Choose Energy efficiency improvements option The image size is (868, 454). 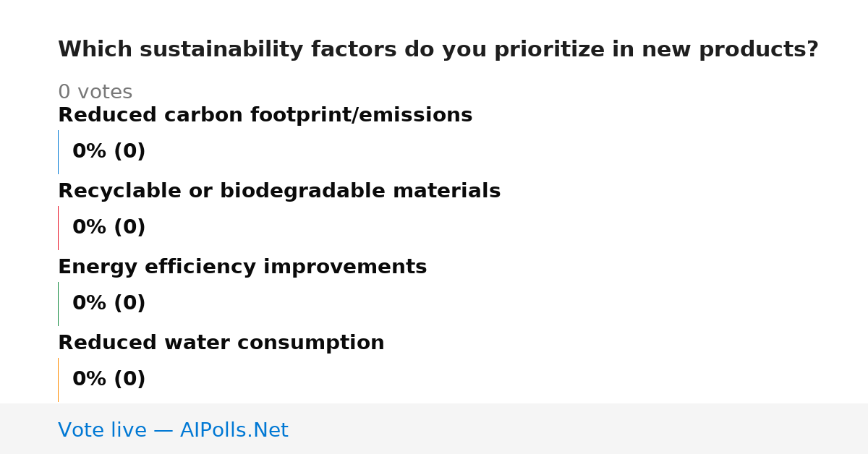(x=242, y=267)
